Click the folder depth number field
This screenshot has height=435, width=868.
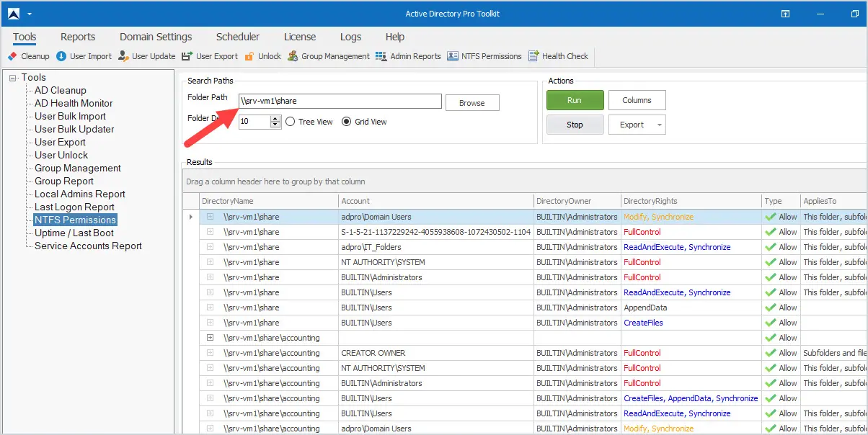tap(254, 122)
